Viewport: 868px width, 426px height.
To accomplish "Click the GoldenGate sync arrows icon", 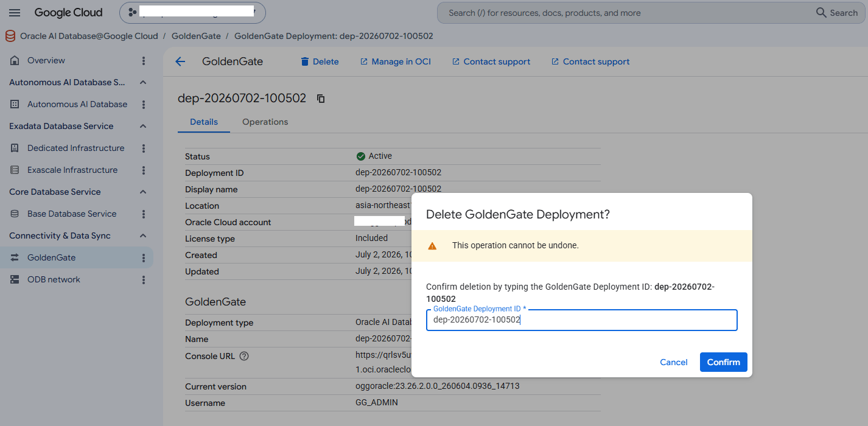I will click(x=15, y=257).
